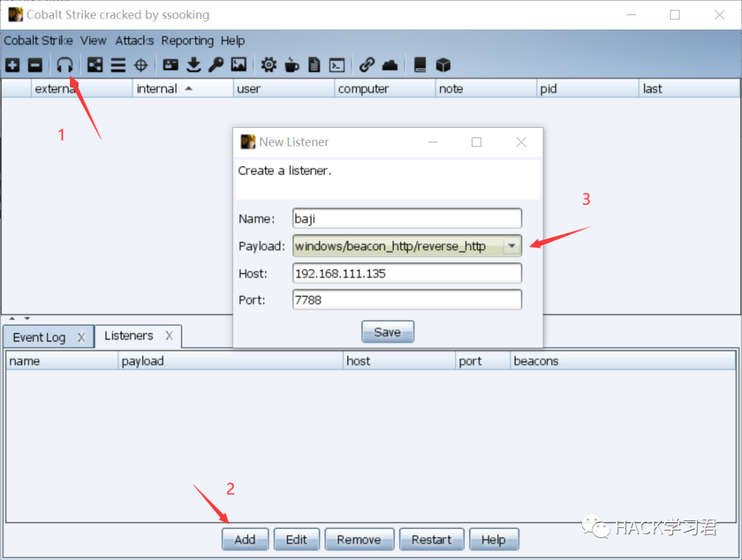Viewport: 742px width, 560px height.
Task: Sort sessions by user column
Action: click(x=284, y=89)
